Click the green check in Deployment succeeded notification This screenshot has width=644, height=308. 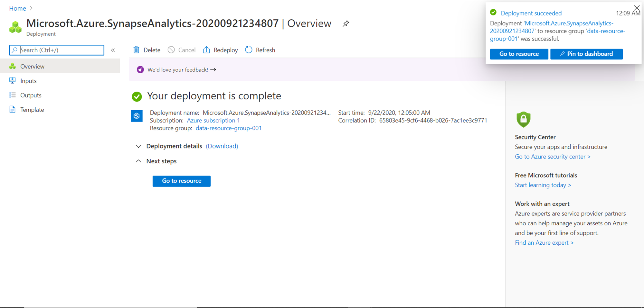(x=493, y=13)
